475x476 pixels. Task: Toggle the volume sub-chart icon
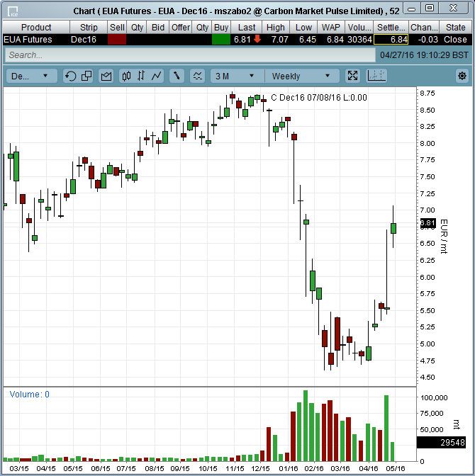point(376,76)
